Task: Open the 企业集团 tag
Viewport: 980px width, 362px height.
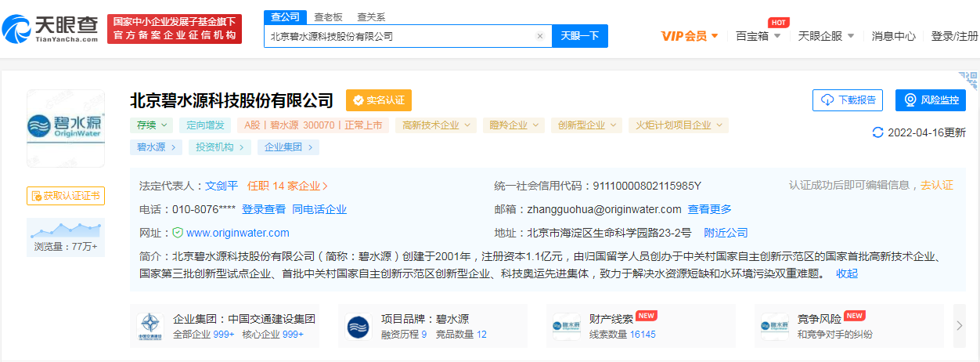Action: pyautogui.click(x=288, y=147)
